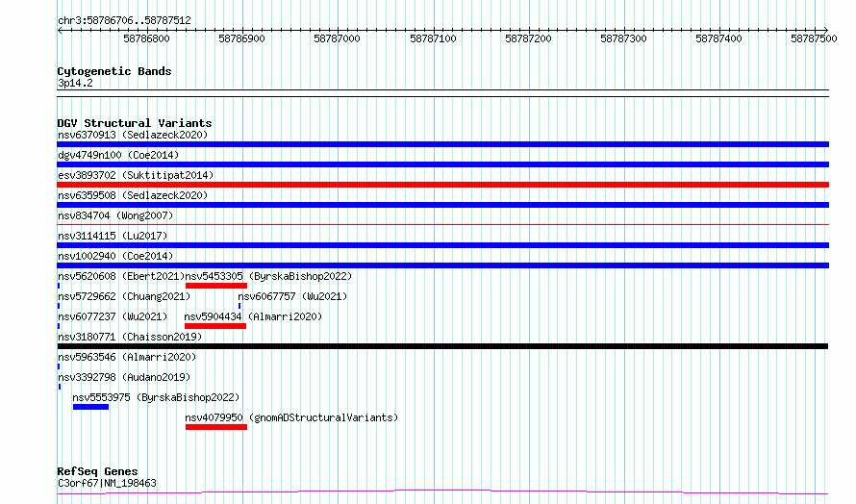
Task: Click the chr3:58786706..58787512 region label
Action: [x=124, y=21]
